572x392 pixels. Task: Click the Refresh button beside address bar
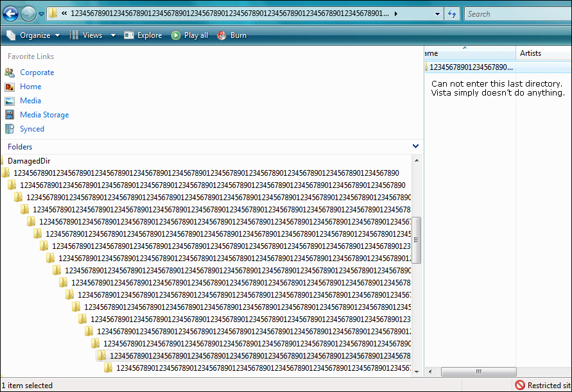pos(452,14)
